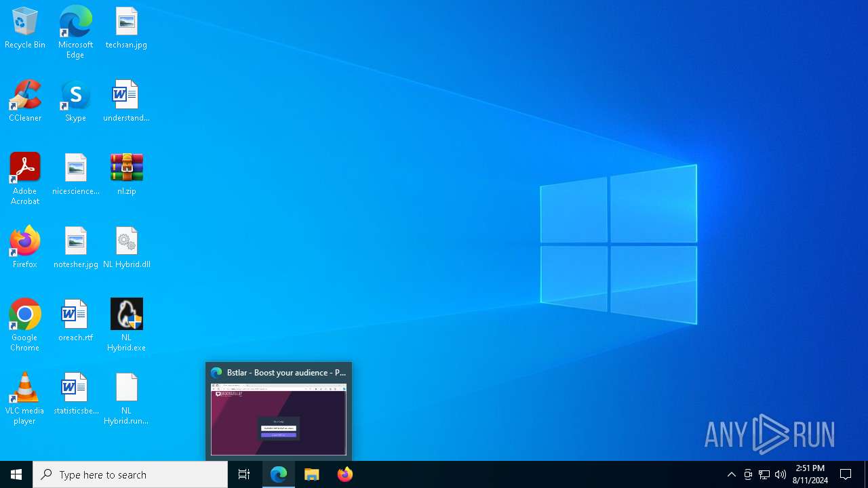Screen dimensions: 868x488
Task: Select the VLC media player shortcut
Action: (25, 399)
